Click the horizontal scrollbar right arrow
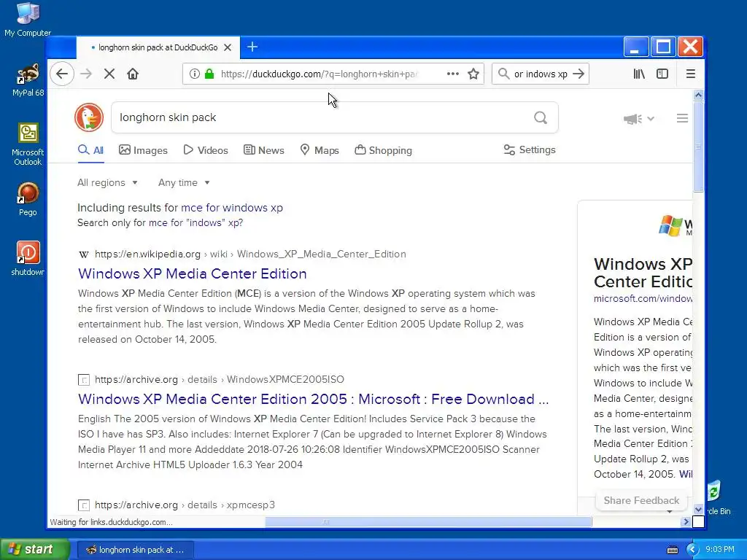This screenshot has height=560, width=747. [686, 522]
